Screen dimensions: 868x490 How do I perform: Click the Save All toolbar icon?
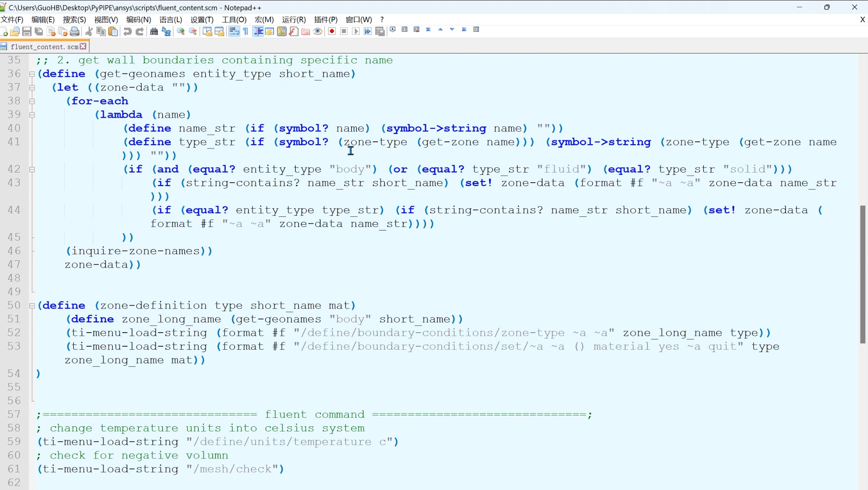[x=39, y=31]
